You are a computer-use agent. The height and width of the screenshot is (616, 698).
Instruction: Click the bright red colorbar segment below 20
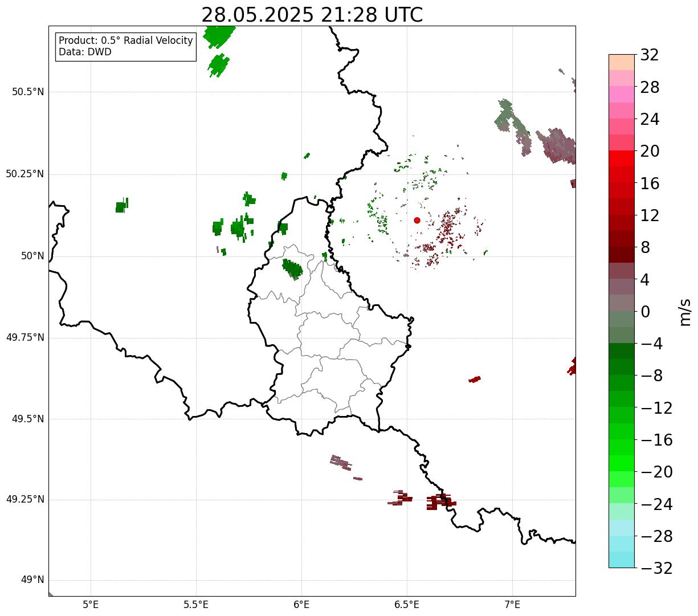(x=622, y=158)
